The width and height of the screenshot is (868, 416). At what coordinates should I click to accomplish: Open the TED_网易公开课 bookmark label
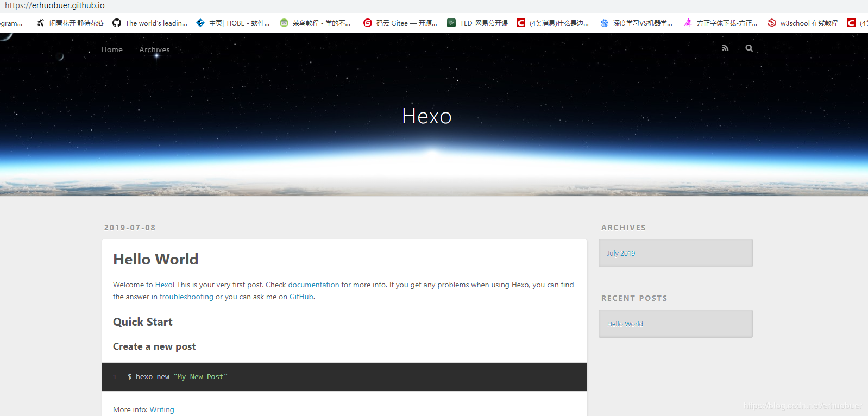point(484,23)
